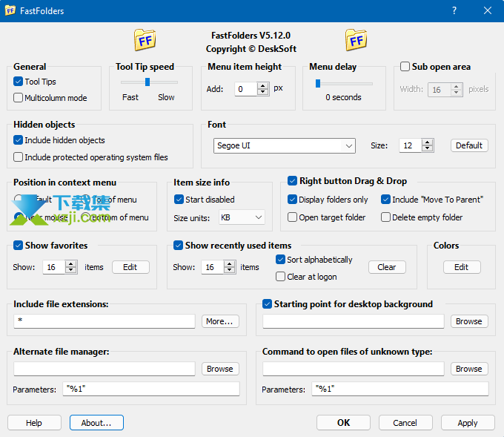Image resolution: width=504 pixels, height=437 pixels.
Task: Decrease recently used Show items count
Action: coord(230,270)
